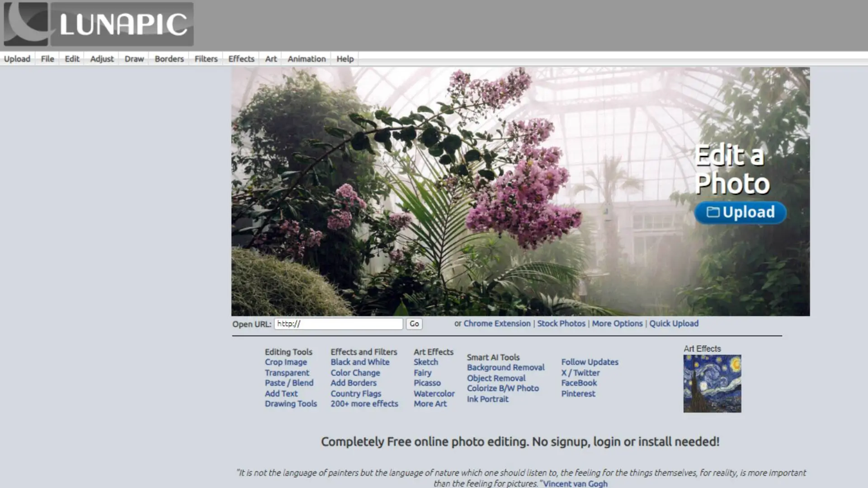Click the Quick Upload link
The image size is (868, 488).
(x=674, y=324)
